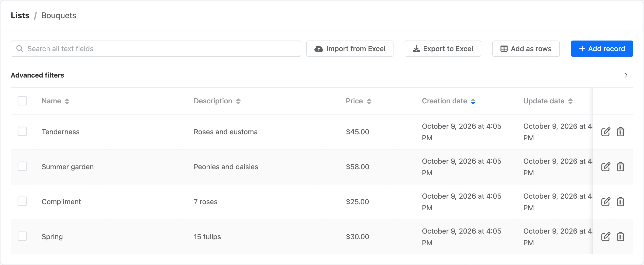Viewport: 644px width, 265px height.
Task: Delete the Spring record
Action: 620,237
